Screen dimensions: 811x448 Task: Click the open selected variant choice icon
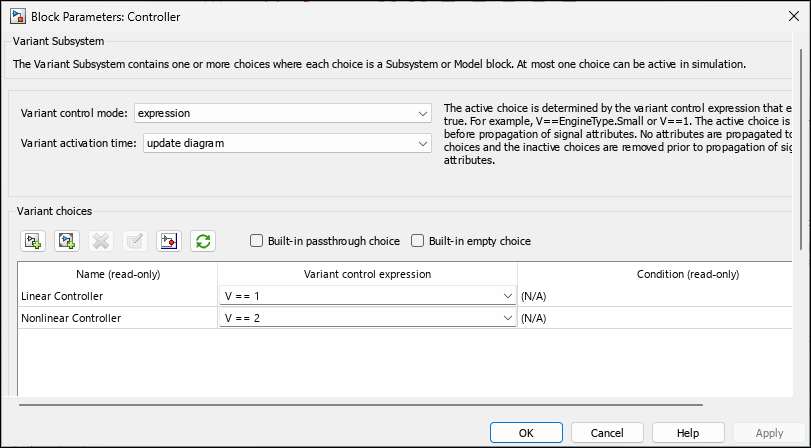click(x=169, y=241)
